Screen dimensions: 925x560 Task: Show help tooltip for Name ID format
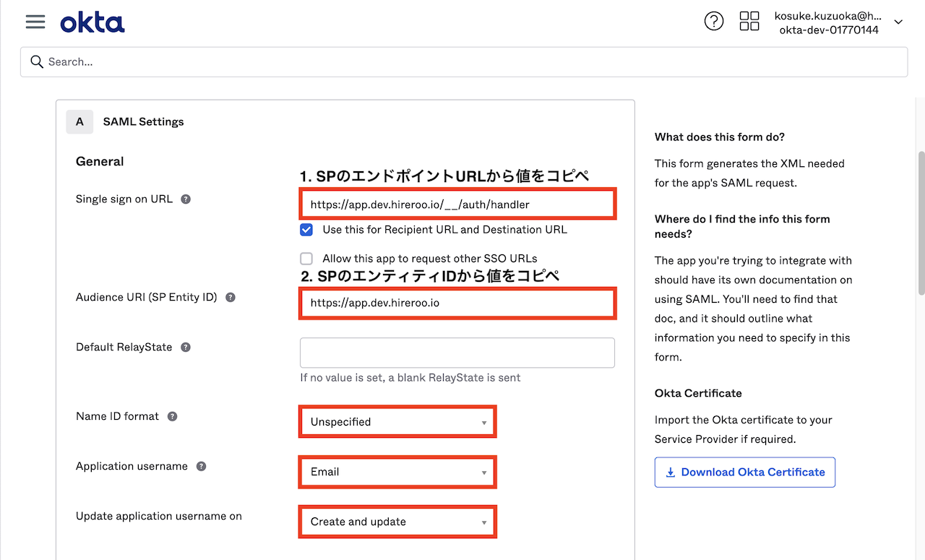tap(172, 417)
